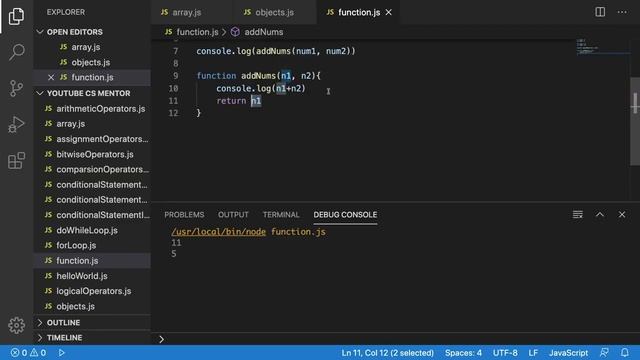Click the 'return' keyword on line 11
The image size is (640, 360).
pyautogui.click(x=231, y=101)
